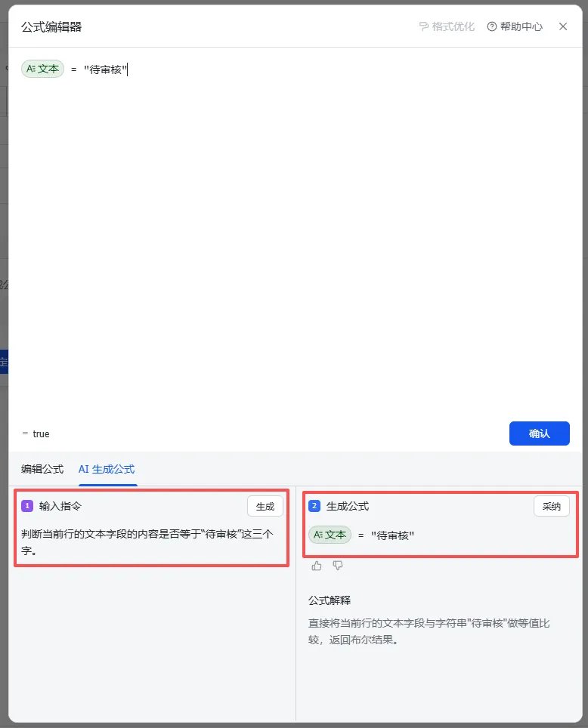Viewport: 588px width, 728px height.
Task: Click the "待审核" string in editor
Action: coord(105,69)
